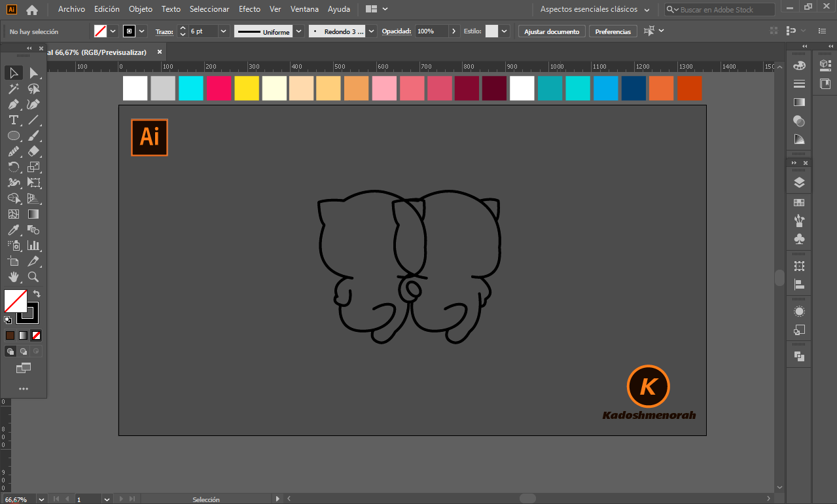Open the Objeto menu
Screen dimensions: 837x504
click(x=141, y=10)
